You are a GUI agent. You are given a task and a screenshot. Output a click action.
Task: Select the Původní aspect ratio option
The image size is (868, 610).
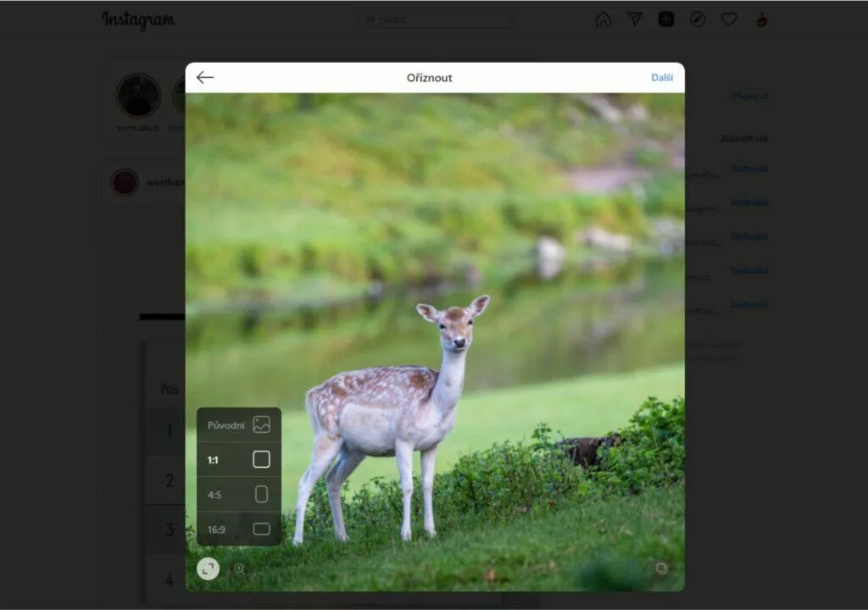pyautogui.click(x=238, y=424)
